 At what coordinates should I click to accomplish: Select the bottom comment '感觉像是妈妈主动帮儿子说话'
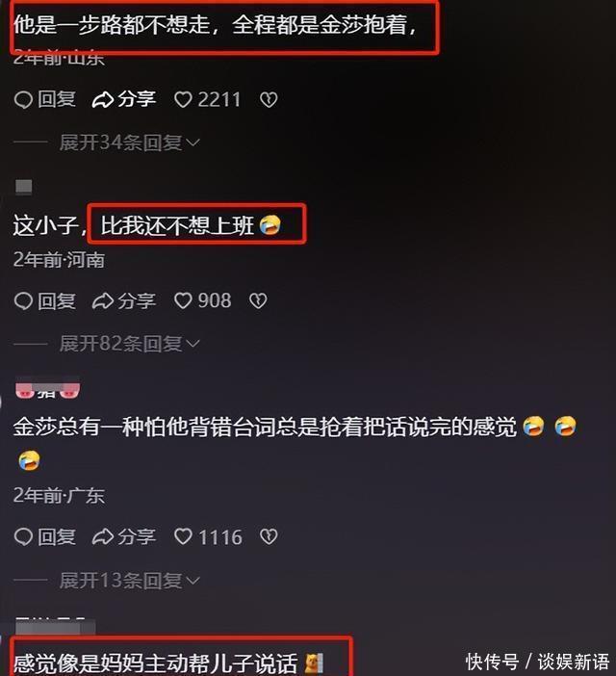pyautogui.click(x=156, y=663)
